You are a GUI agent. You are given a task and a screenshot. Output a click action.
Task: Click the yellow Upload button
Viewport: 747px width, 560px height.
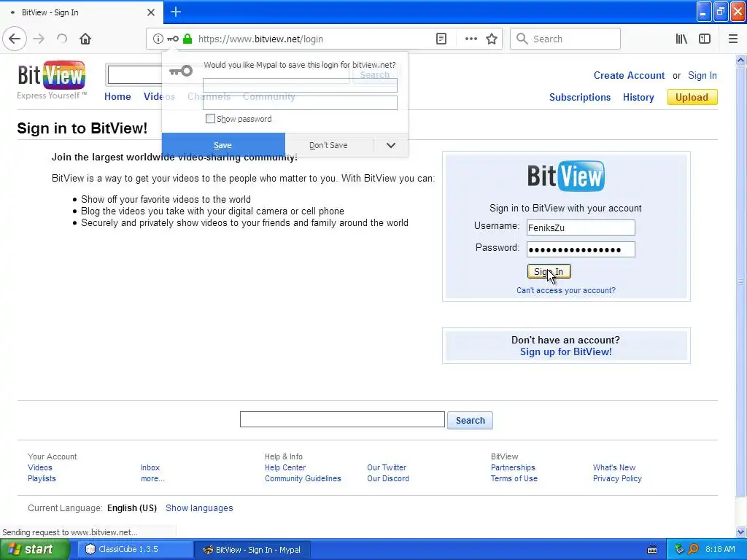point(692,97)
